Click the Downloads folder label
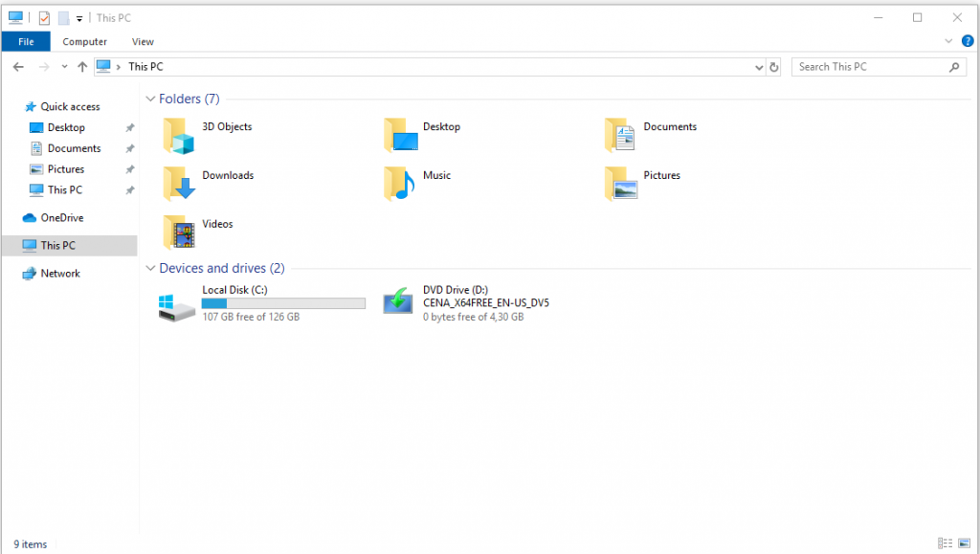980x554 pixels. click(228, 175)
